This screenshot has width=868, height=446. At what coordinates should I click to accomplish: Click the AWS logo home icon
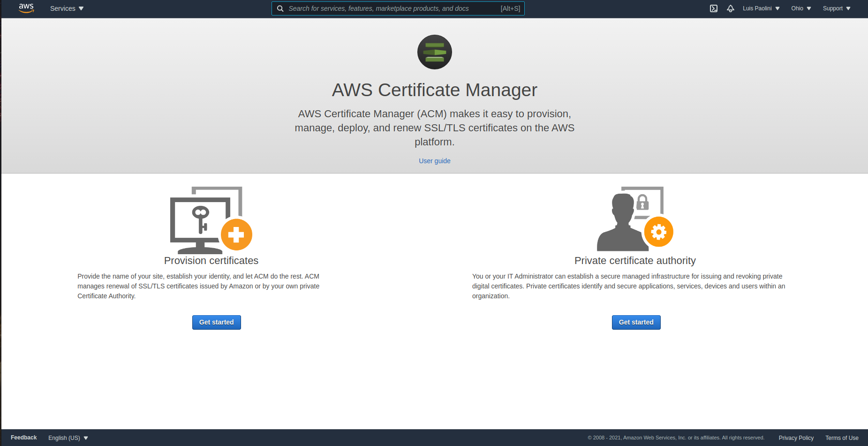[x=26, y=8]
